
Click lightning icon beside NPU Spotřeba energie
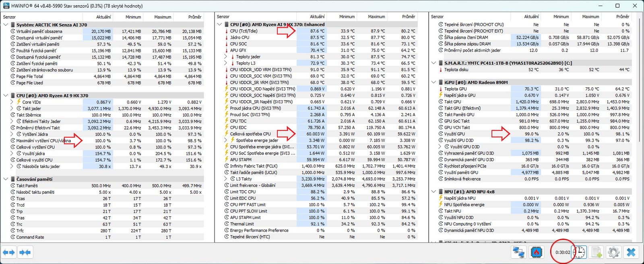pos(440,205)
